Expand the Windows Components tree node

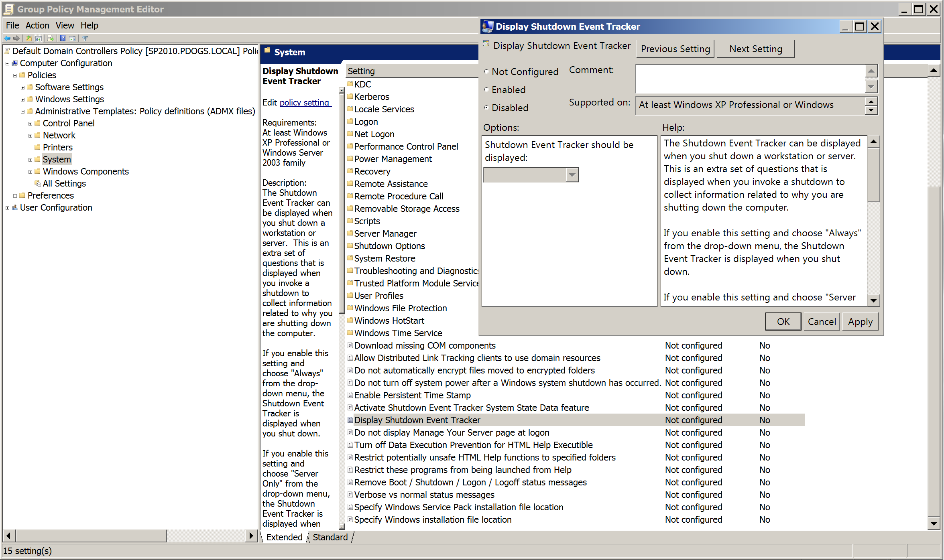[x=30, y=172]
